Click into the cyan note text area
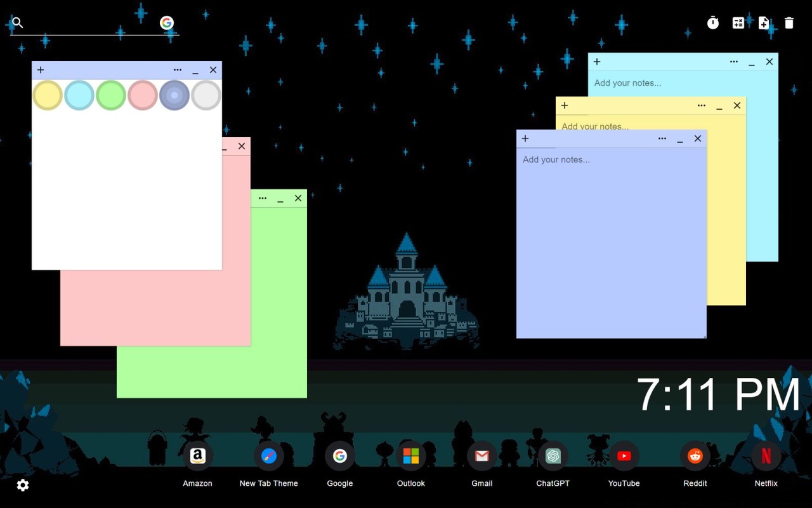 pos(683,83)
